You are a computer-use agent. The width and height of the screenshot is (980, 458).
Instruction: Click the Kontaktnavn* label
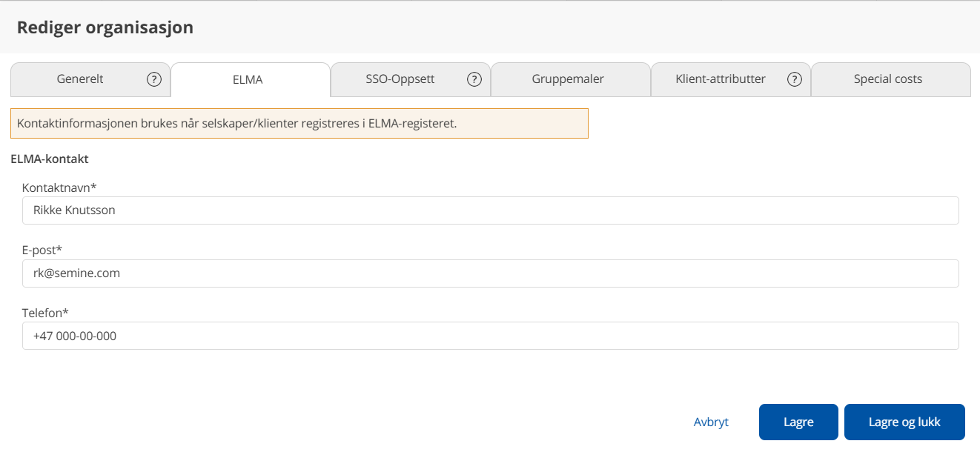click(59, 187)
